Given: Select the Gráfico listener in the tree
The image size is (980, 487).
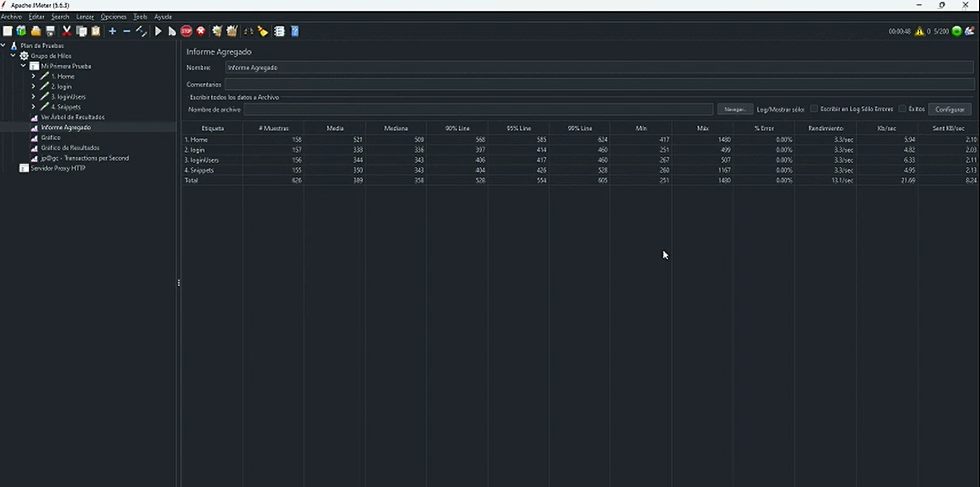Looking at the screenshot, I should pos(51,138).
